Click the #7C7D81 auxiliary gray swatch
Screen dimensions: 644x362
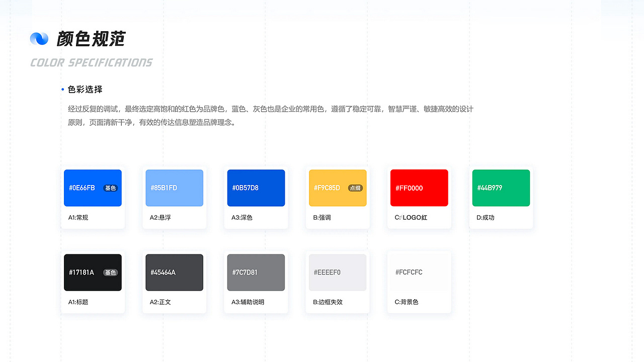click(256, 272)
